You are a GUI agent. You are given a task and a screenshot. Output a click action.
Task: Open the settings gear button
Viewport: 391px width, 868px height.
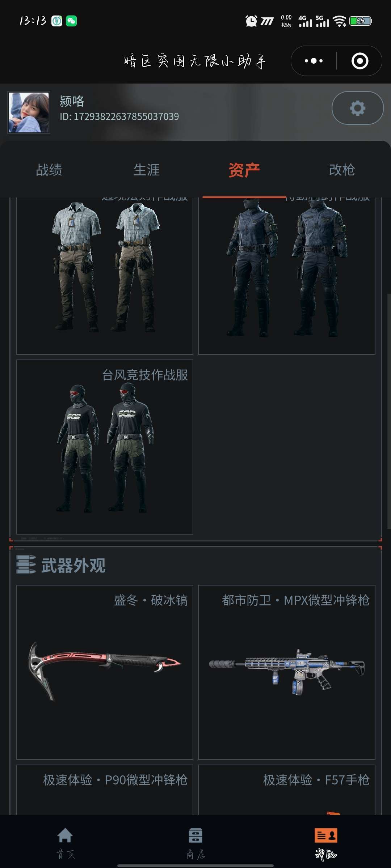tap(357, 108)
